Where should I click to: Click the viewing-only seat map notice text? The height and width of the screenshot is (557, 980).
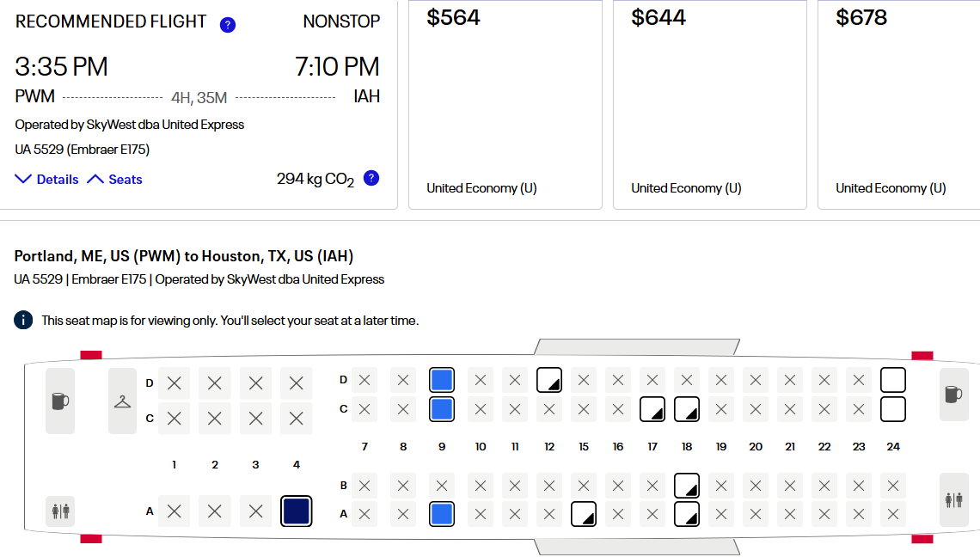pyautogui.click(x=230, y=321)
